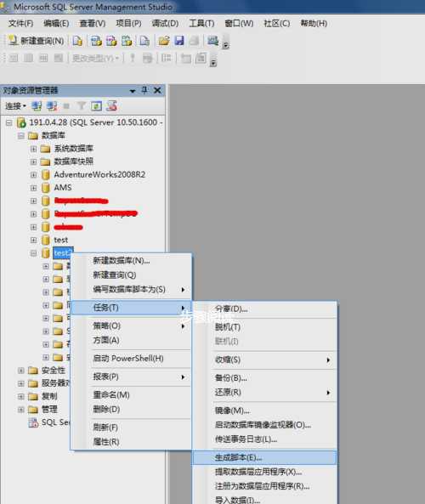425x504 pixels.
Task: Click the rightmost red Object Explorer toolbar icon
Action: [111, 105]
